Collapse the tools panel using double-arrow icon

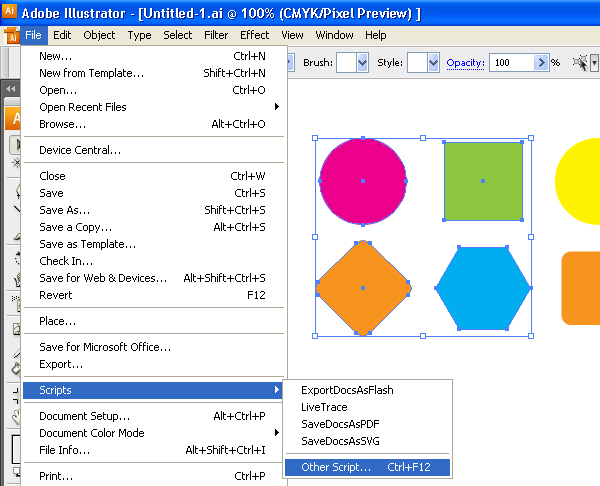pyautogui.click(x=11, y=89)
